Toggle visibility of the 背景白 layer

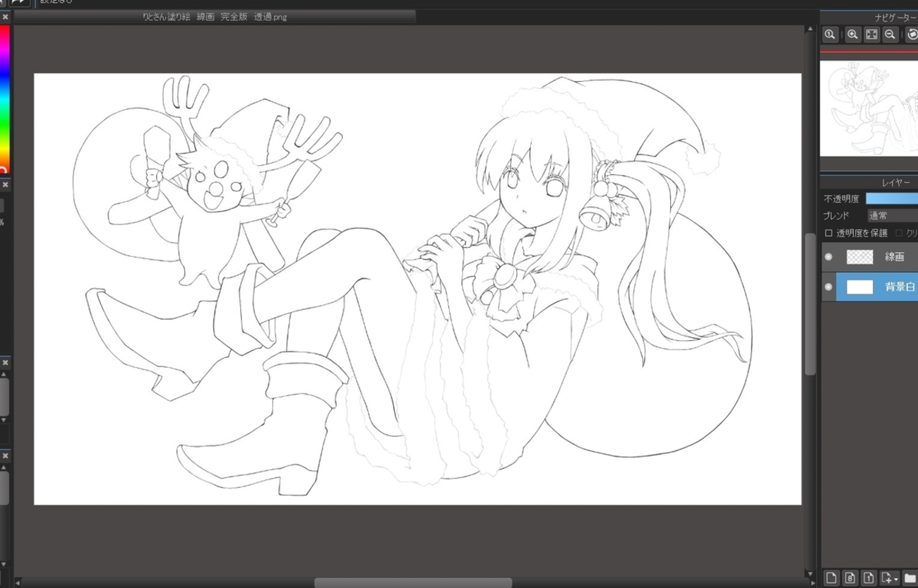pyautogui.click(x=828, y=287)
